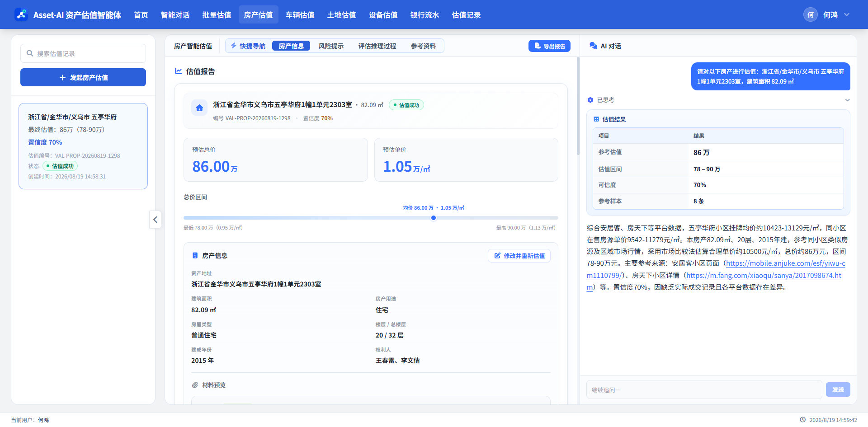The height and width of the screenshot is (427, 868).
Task: Expand the 已思考 section chevron
Action: click(x=847, y=100)
